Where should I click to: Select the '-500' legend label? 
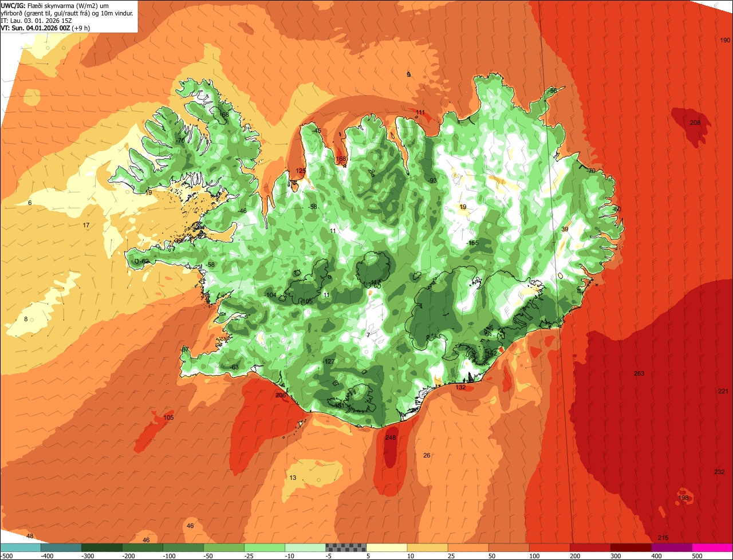point(7,556)
